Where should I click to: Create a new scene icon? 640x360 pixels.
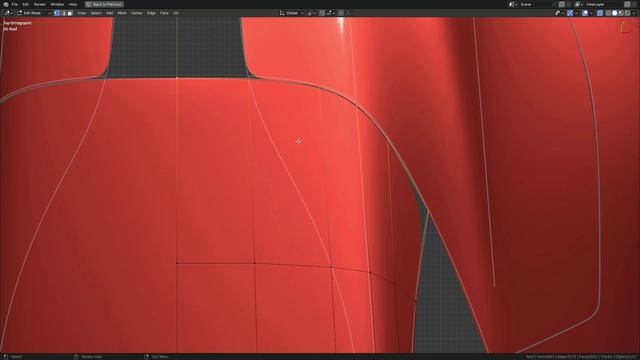click(561, 4)
